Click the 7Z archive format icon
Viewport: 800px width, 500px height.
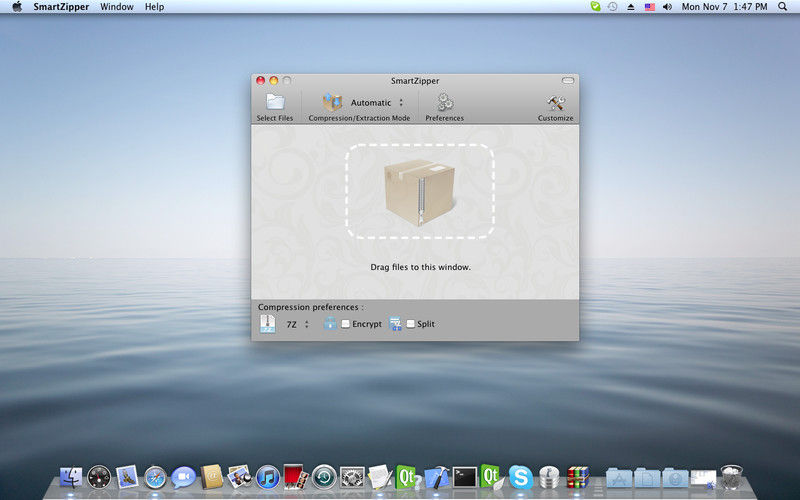pyautogui.click(x=268, y=324)
